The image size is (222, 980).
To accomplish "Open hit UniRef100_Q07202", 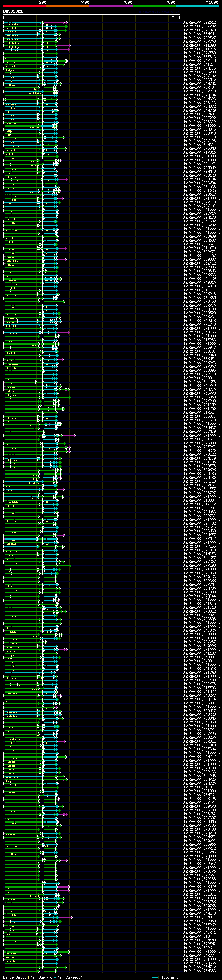I will click(199, 26).
